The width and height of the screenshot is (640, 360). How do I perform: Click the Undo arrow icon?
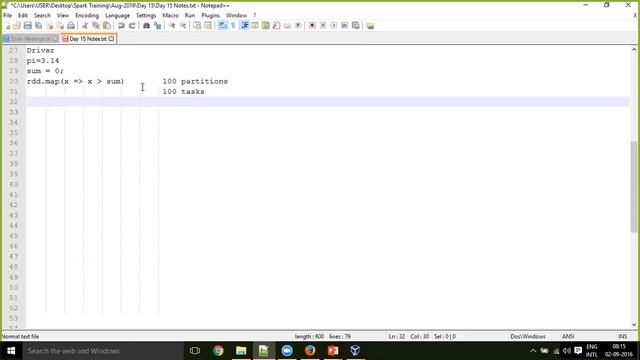tap(121, 26)
